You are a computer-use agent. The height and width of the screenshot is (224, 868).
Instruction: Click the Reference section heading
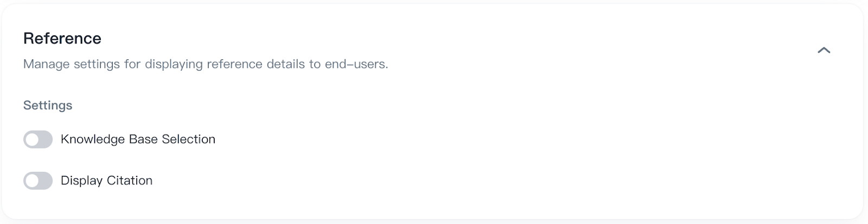pyautogui.click(x=62, y=39)
